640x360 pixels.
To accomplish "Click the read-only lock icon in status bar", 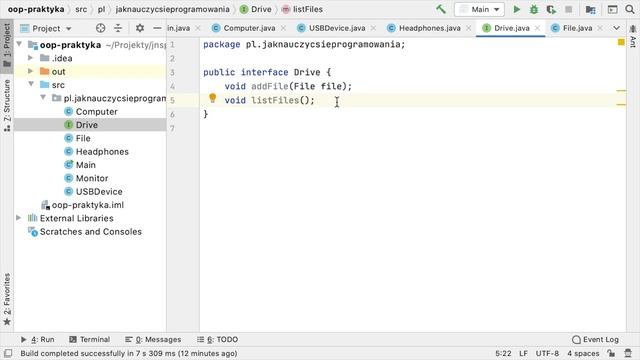I will click(611, 353).
